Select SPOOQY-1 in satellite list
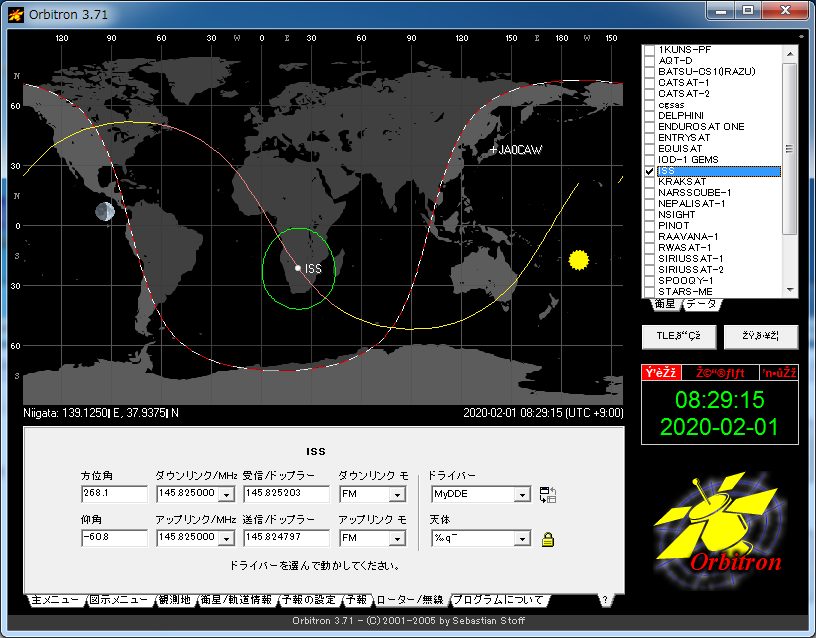The height and width of the screenshot is (638, 816). [x=686, y=280]
